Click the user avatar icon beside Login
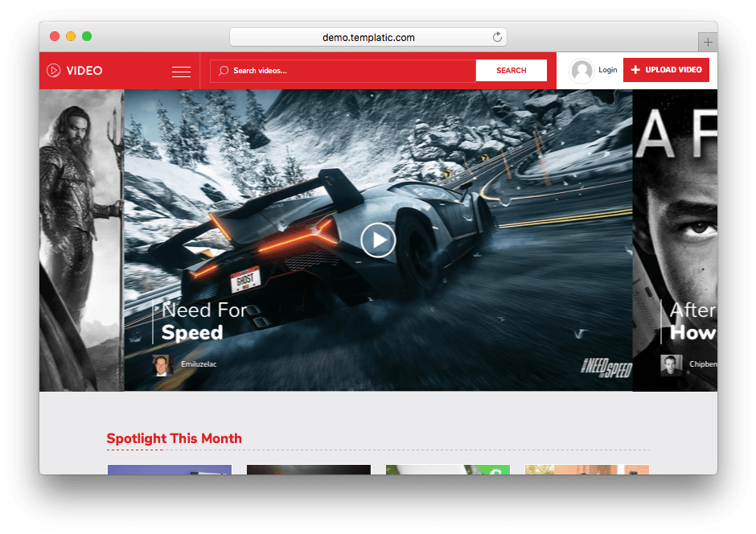 [x=581, y=71]
